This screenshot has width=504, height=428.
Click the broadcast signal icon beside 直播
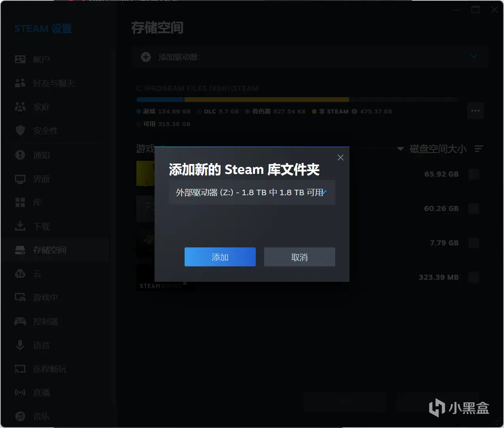coord(20,392)
